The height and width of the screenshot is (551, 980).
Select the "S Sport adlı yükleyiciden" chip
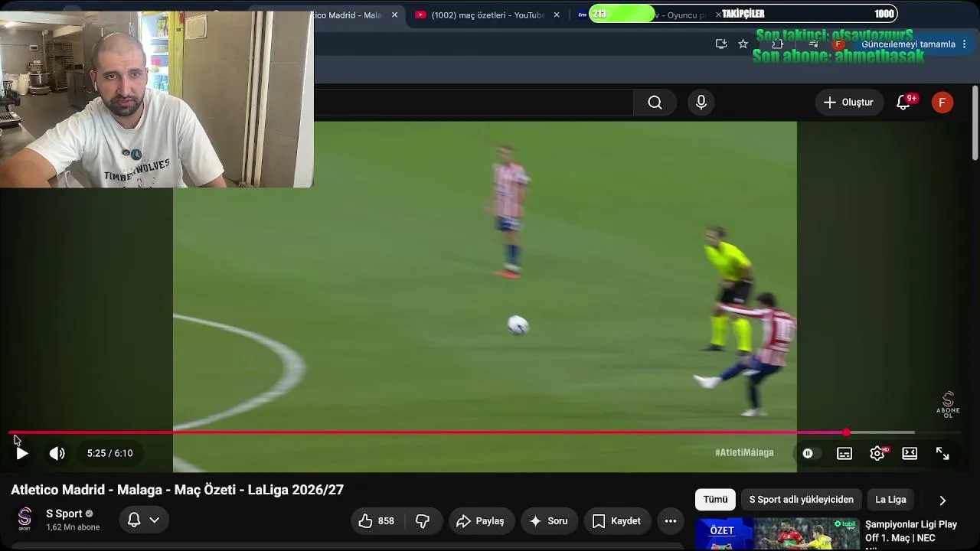click(x=801, y=500)
